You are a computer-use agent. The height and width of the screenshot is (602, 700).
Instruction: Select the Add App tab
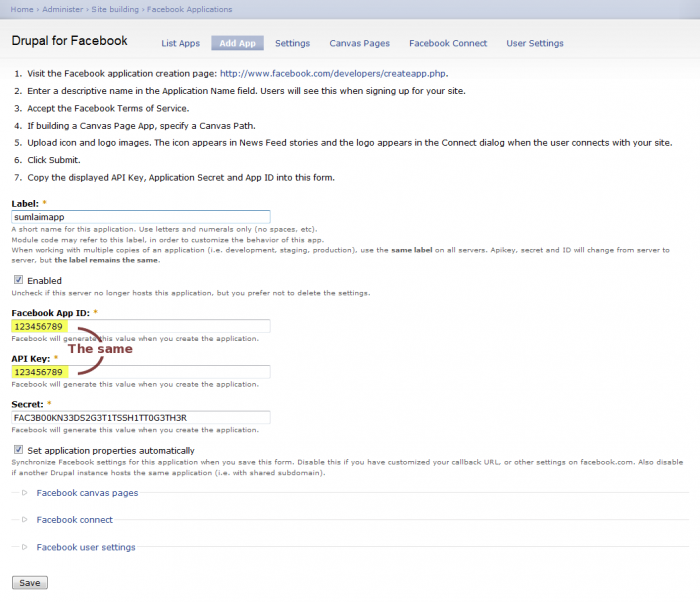click(238, 43)
